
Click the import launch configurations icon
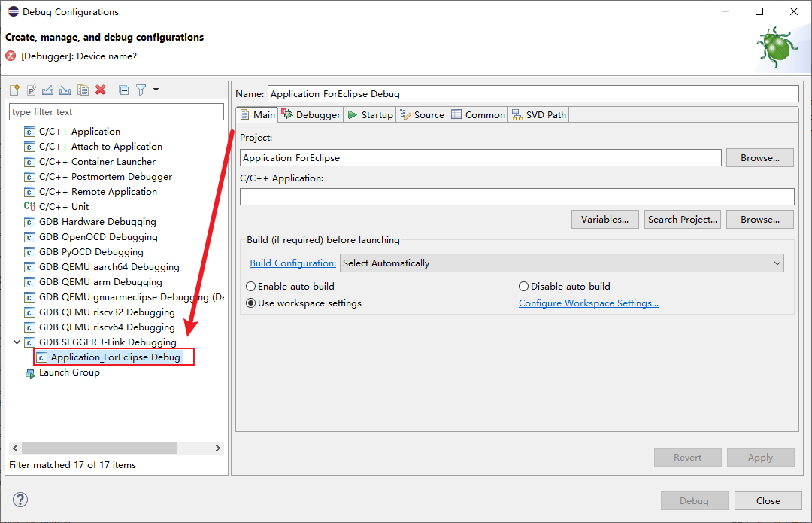(65, 90)
